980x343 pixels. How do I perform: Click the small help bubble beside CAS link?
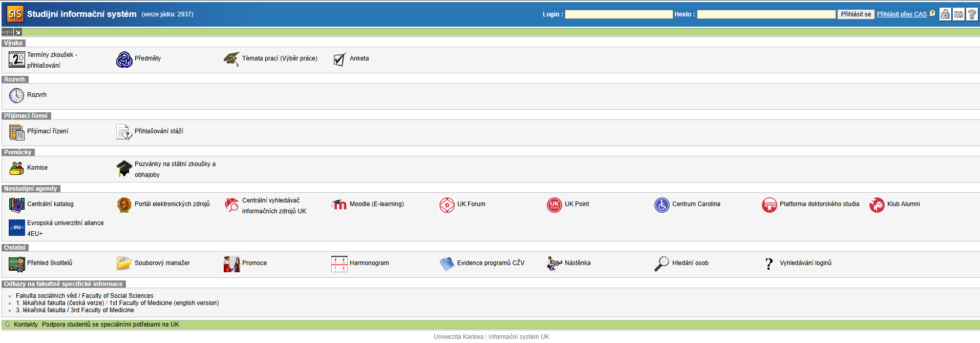tap(932, 13)
